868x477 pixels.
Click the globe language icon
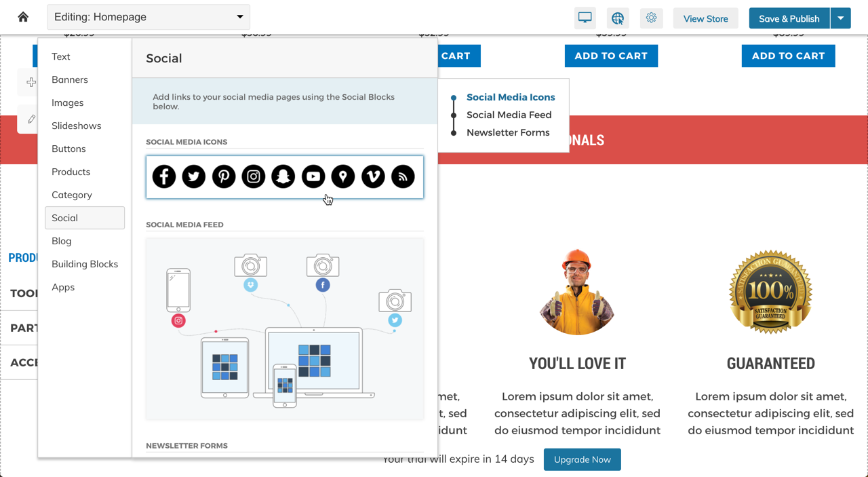click(x=617, y=18)
